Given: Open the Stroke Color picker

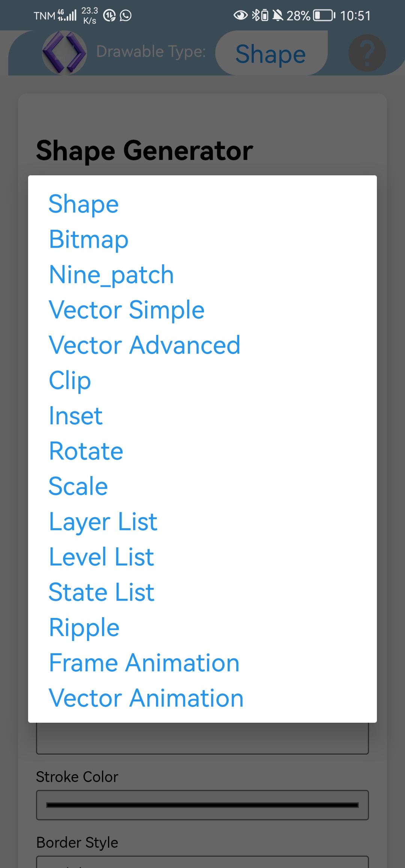Looking at the screenshot, I should coord(202,805).
